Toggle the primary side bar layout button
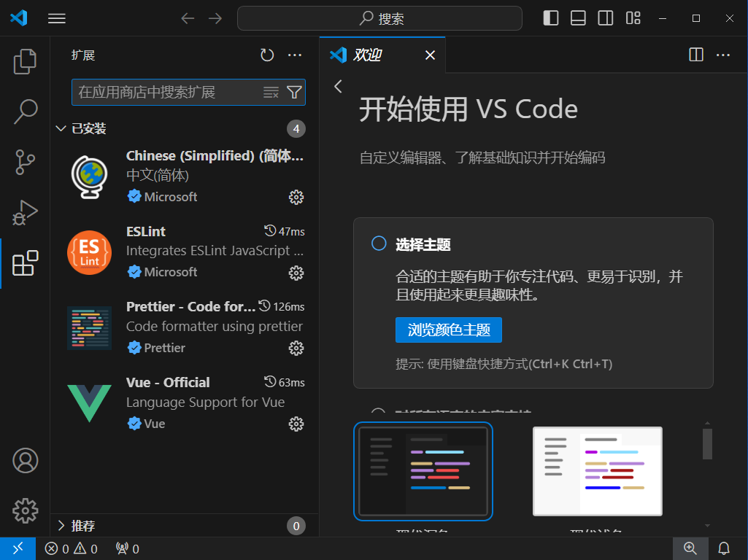 [551, 18]
